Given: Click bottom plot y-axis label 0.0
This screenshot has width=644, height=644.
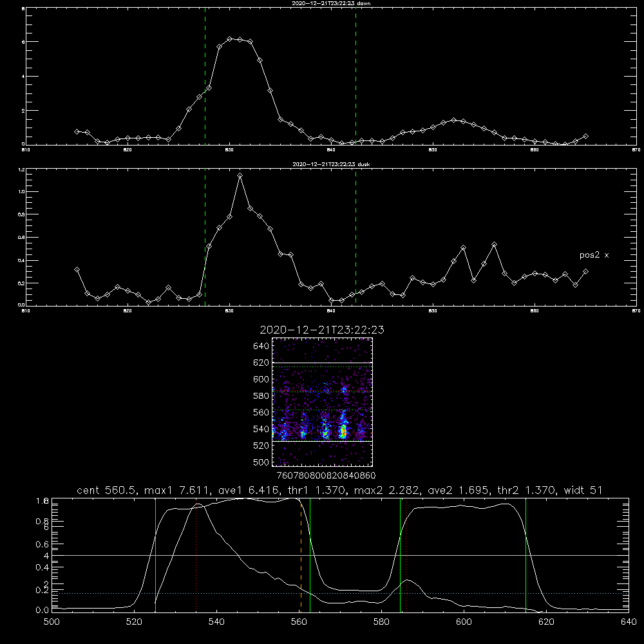Looking at the screenshot, I should coord(43,610).
